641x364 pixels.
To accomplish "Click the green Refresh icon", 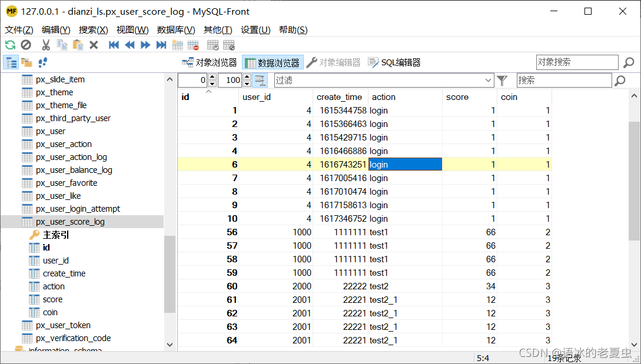I will (x=10, y=45).
